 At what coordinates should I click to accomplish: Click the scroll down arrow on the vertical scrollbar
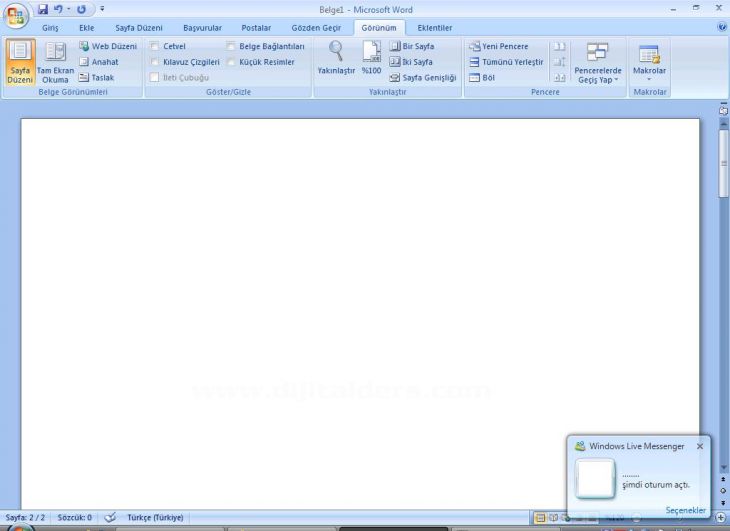tap(723, 467)
